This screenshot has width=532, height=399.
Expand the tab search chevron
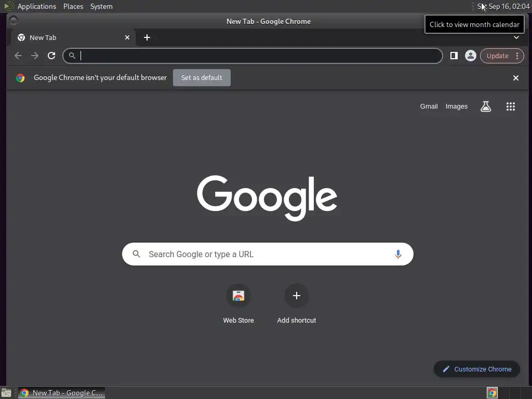pos(516,37)
